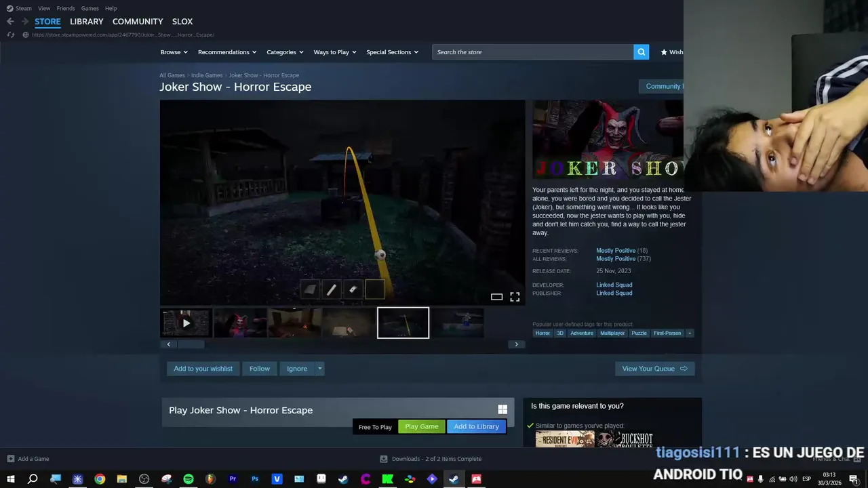The image size is (868, 488).
Task: Open the View menu
Action: 44,8
